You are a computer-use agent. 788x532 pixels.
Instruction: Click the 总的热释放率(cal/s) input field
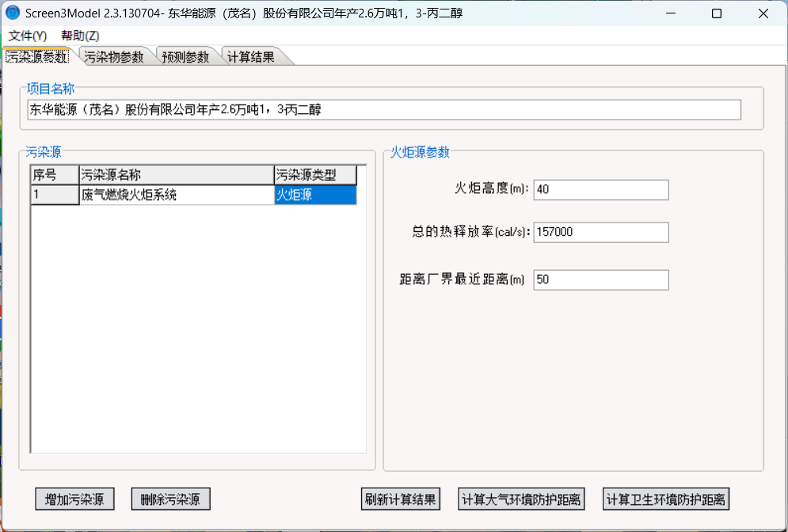click(x=601, y=232)
